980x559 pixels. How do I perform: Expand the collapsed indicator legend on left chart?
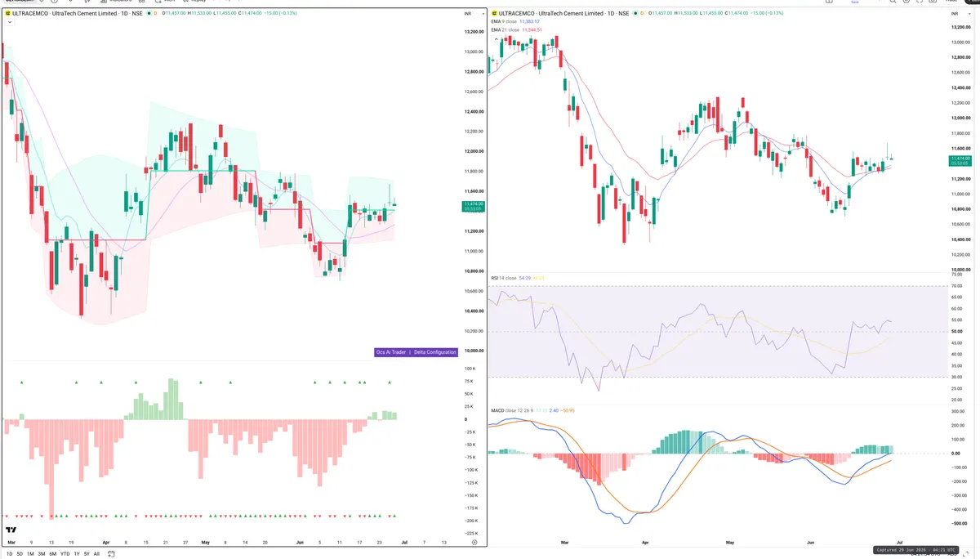tap(9, 23)
